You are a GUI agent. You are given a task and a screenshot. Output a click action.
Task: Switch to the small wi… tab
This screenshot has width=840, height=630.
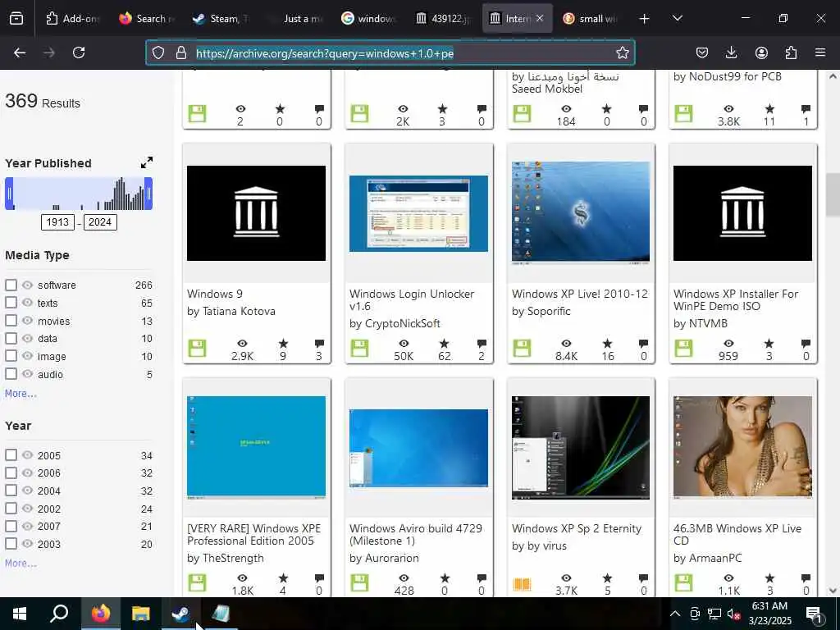click(x=591, y=19)
